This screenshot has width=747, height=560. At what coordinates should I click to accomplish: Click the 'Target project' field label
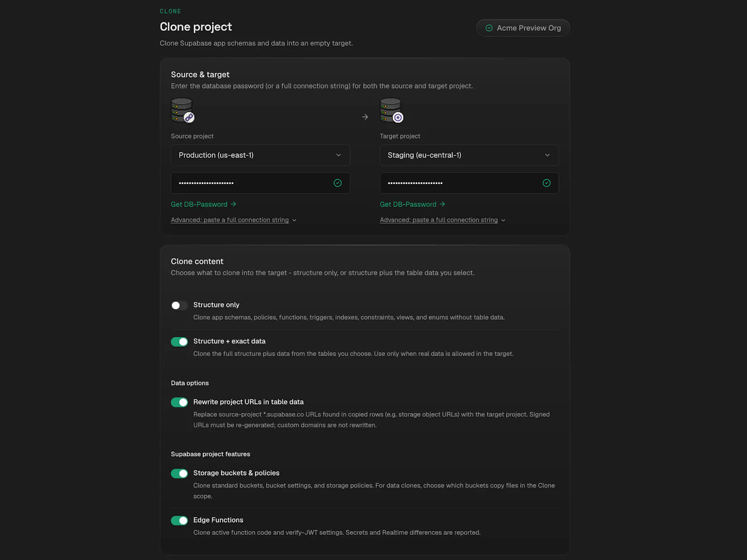[400, 136]
